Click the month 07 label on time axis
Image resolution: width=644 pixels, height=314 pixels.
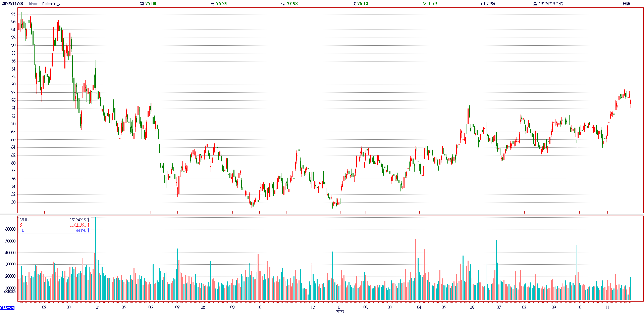(177, 307)
